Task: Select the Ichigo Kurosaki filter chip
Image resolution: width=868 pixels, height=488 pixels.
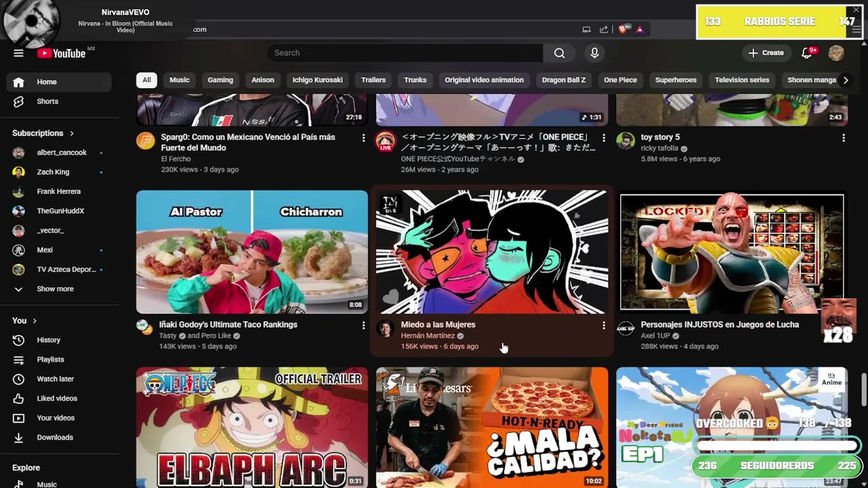Action: [x=317, y=80]
